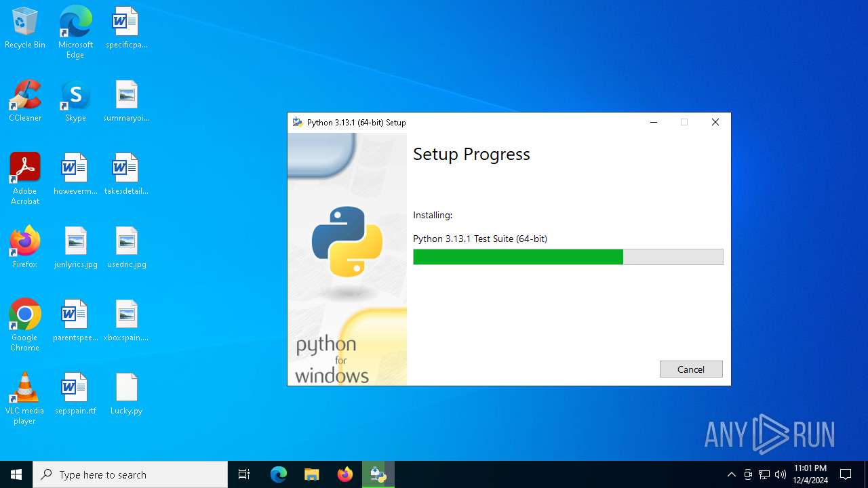Launch Microsoft Edge from the taskbar

click(x=279, y=474)
